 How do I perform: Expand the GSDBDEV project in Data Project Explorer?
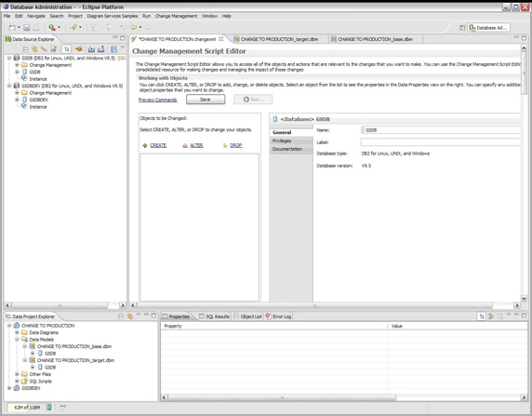pos(9,388)
